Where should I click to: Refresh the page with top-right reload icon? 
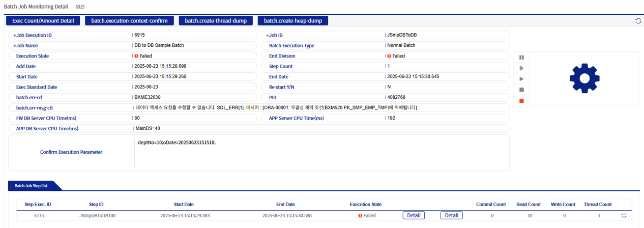tap(638, 21)
